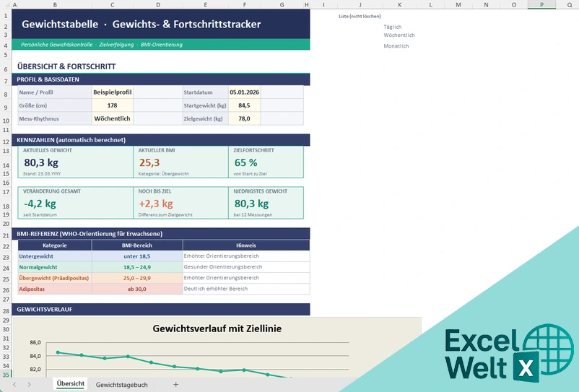The height and width of the screenshot is (392, 579).
Task: Select the Wöchentlich list entry in column K
Action: point(399,35)
